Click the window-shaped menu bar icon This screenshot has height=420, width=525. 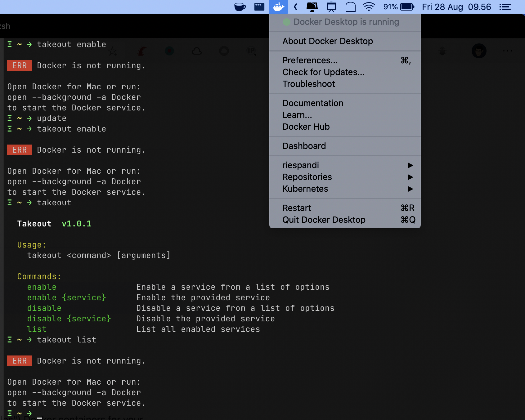(259, 7)
